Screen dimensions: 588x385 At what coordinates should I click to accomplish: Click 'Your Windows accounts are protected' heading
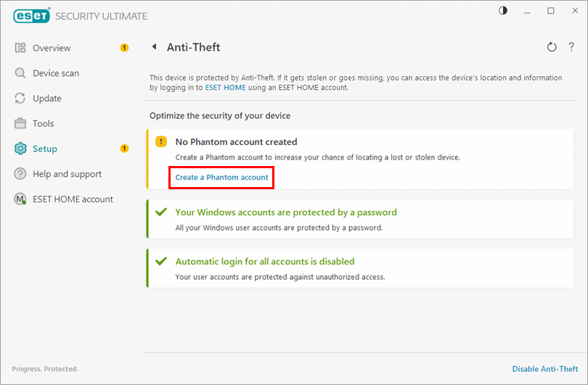[286, 212]
